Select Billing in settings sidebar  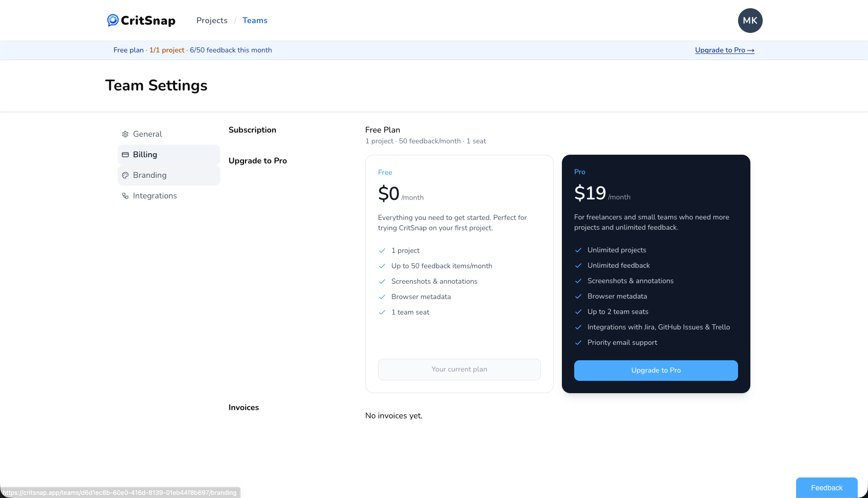169,155
